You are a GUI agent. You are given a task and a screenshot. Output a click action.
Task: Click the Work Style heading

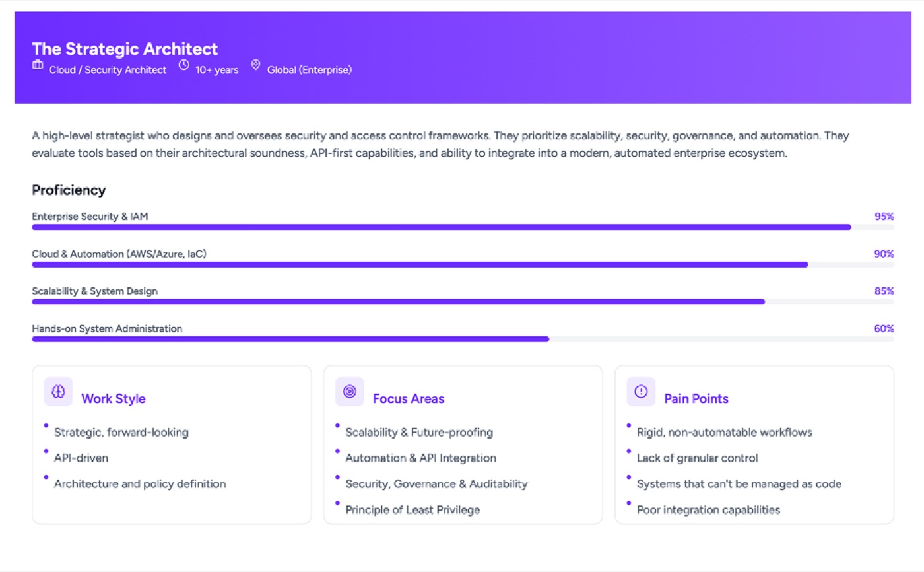coord(114,399)
